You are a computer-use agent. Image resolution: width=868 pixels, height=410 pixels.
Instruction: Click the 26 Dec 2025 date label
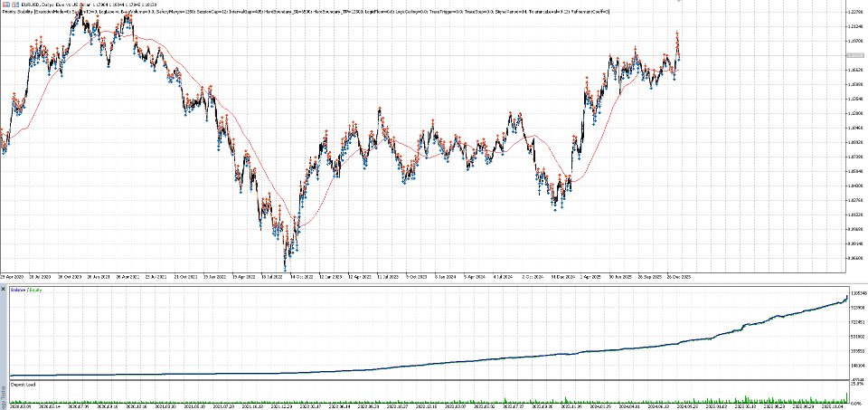click(x=679, y=277)
